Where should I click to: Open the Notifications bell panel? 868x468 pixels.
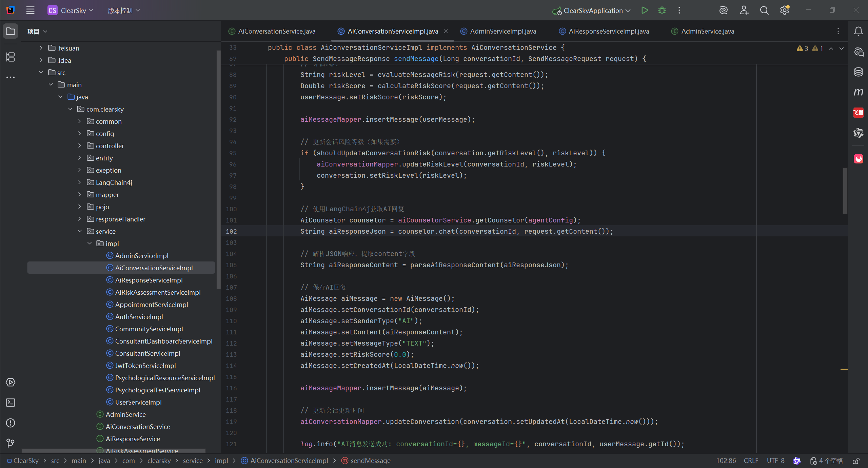858,31
